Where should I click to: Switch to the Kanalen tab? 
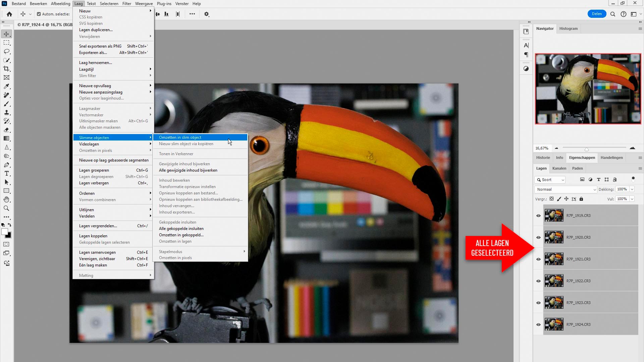(559, 168)
